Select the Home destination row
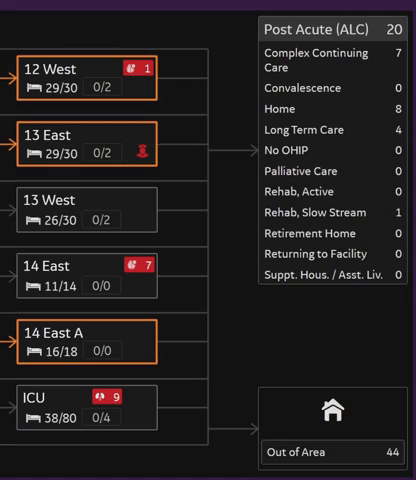This screenshot has width=416, height=480. (333, 109)
